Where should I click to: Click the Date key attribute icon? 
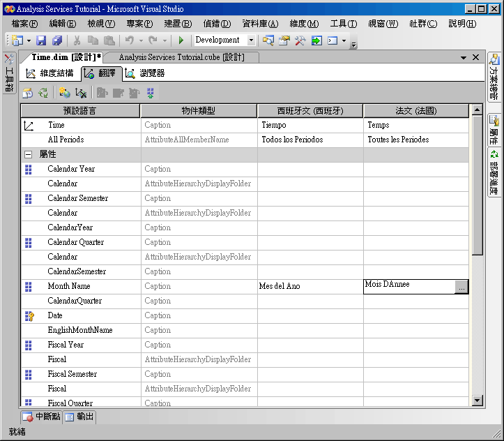click(29, 316)
